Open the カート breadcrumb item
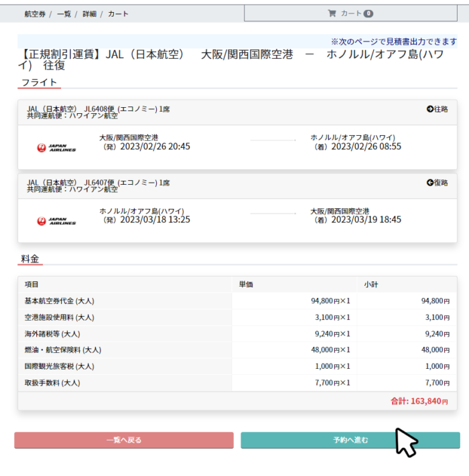Viewport: 469px width, 476px height. click(118, 13)
